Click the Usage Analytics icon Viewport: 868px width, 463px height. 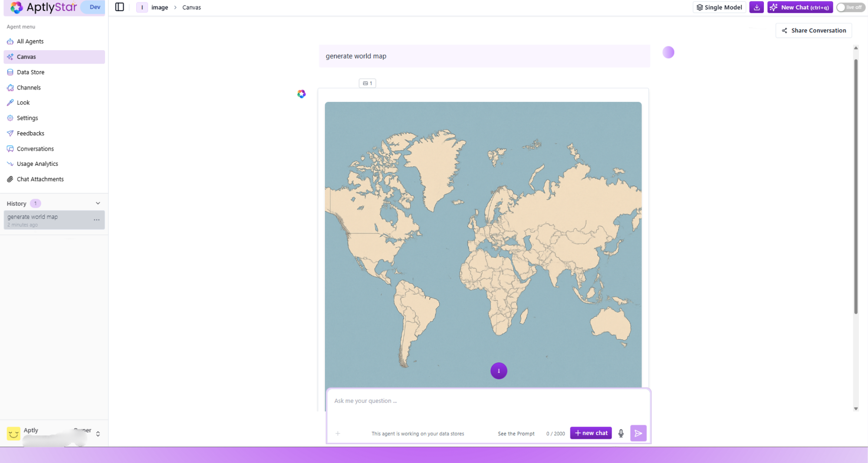click(10, 164)
